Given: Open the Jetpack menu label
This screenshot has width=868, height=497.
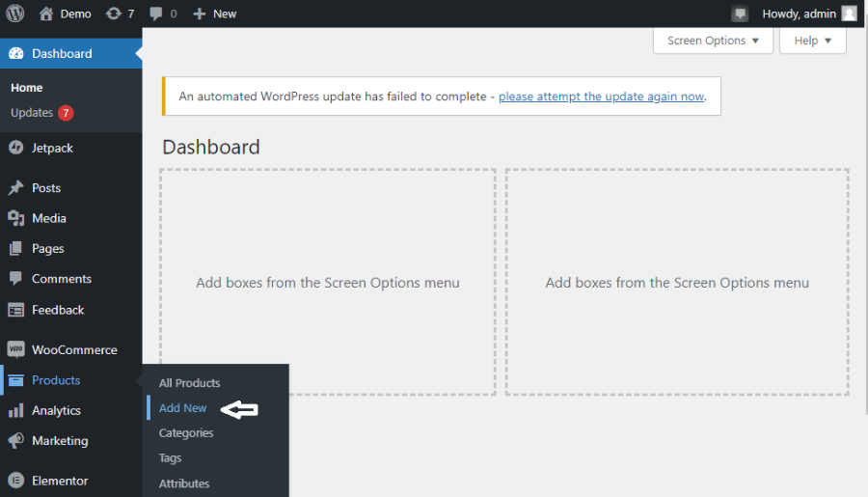Looking at the screenshot, I should 52,148.
